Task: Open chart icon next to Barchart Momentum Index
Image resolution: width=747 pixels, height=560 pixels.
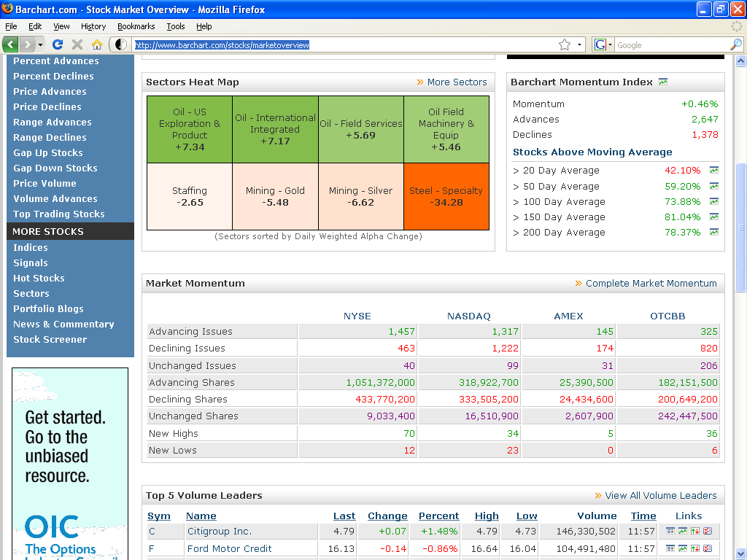Action: coord(662,82)
